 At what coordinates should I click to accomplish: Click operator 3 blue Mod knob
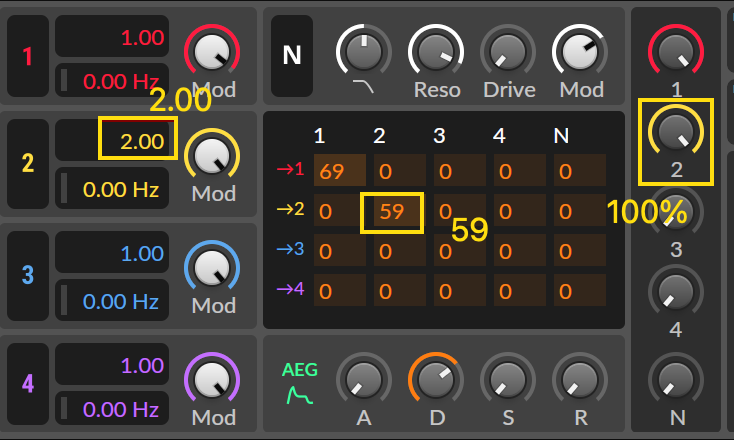tap(212, 267)
